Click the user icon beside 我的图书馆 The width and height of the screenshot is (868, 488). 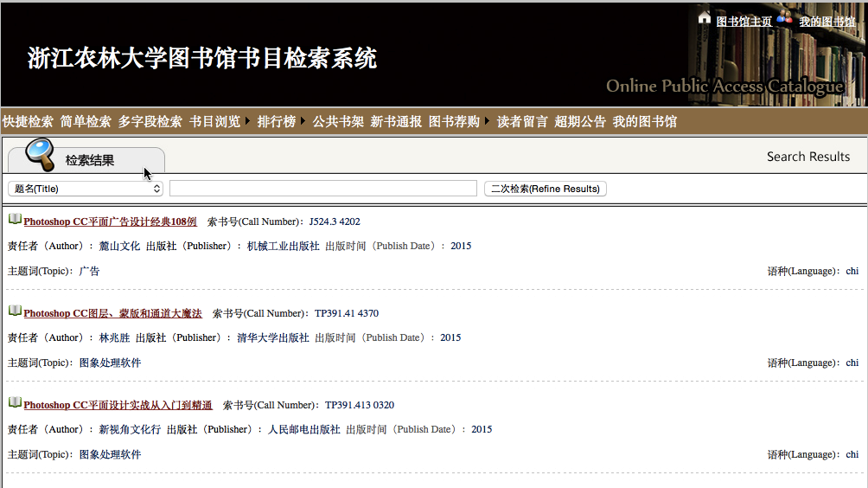784,18
